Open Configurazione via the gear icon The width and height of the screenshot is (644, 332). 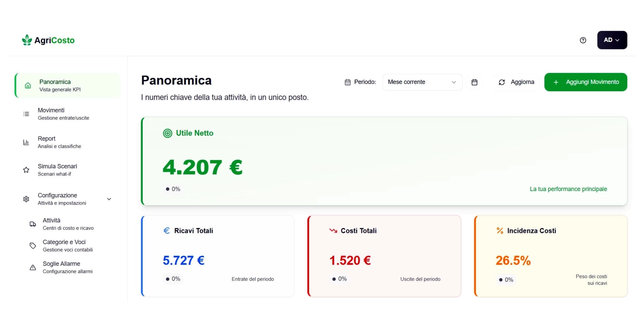coord(26,199)
